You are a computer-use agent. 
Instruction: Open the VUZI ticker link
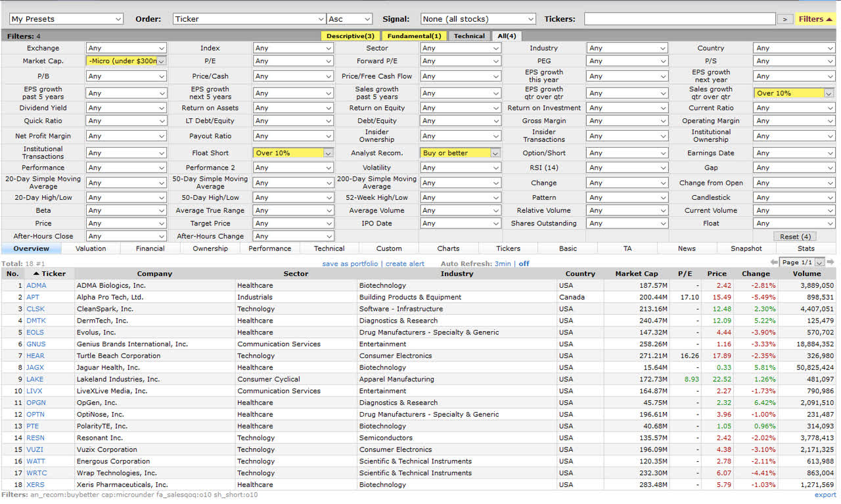(x=35, y=449)
